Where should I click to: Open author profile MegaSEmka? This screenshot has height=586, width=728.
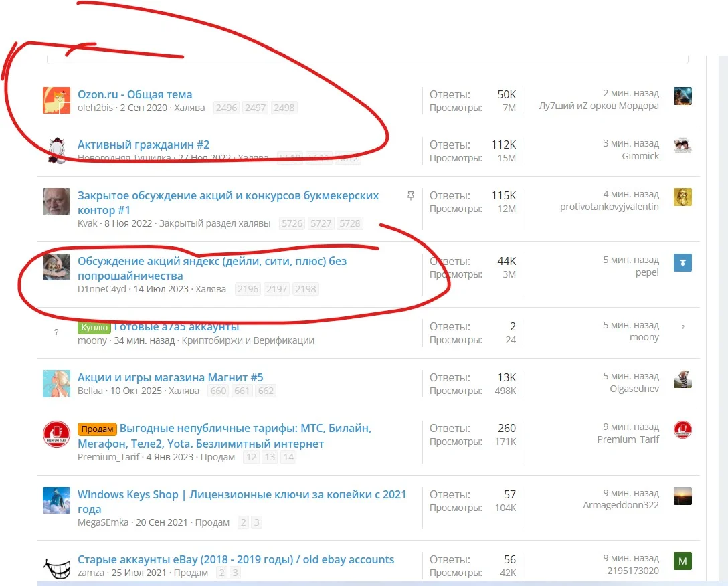[x=103, y=522]
